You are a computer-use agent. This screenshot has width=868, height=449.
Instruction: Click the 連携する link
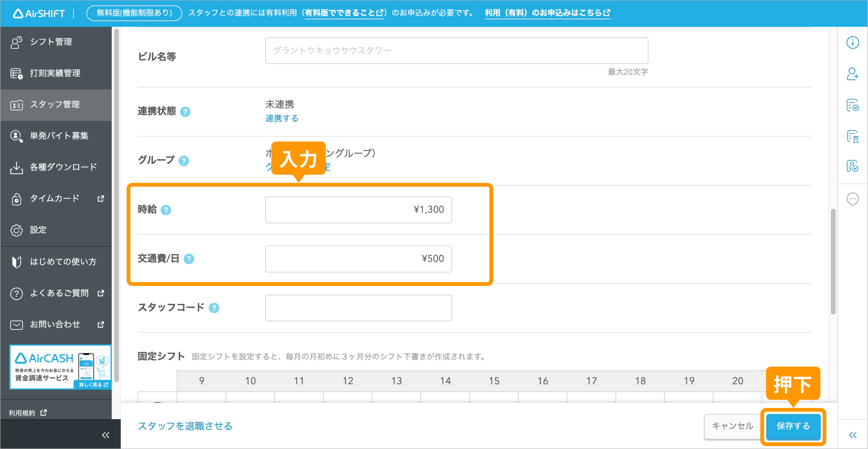[282, 118]
